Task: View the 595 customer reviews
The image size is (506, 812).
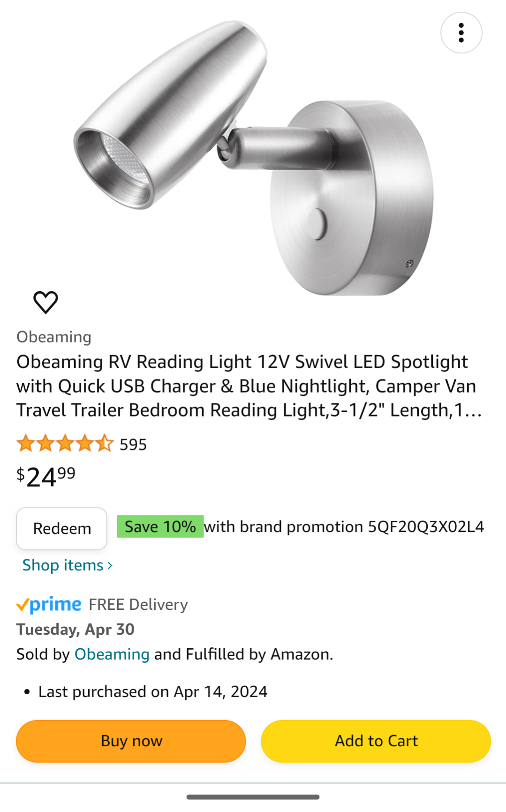Action: tap(133, 444)
